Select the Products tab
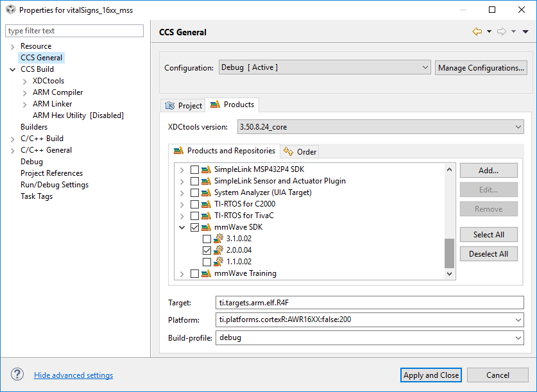537x392 pixels. click(x=232, y=105)
